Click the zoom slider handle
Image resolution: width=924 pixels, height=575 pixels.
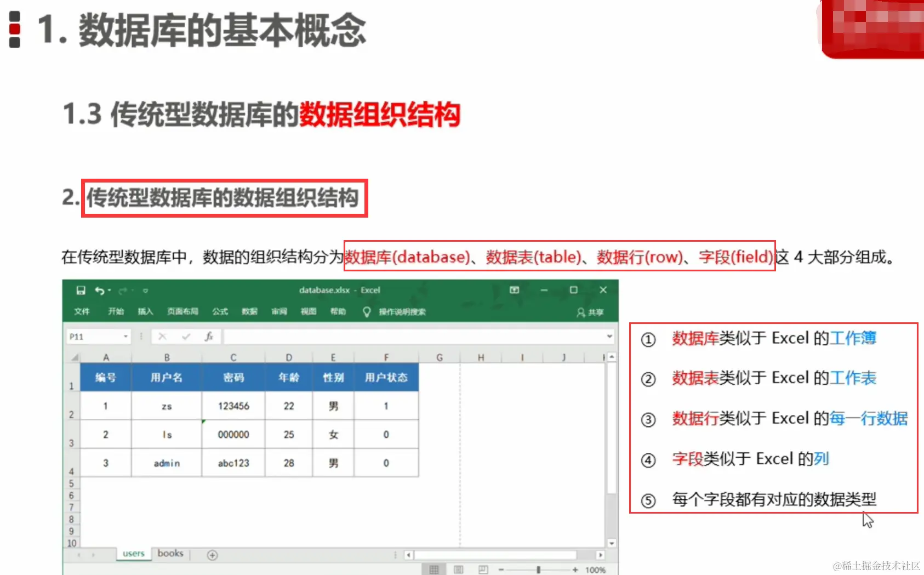[539, 570]
